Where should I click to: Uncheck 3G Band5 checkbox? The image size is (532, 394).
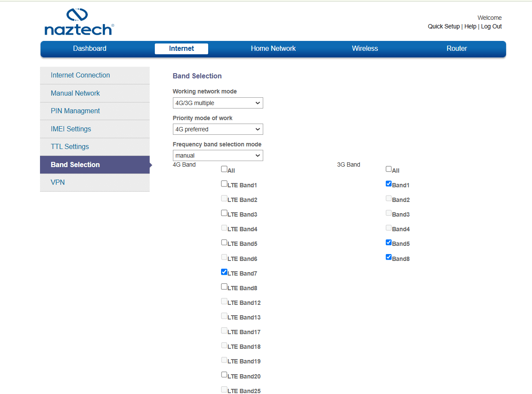(x=389, y=242)
